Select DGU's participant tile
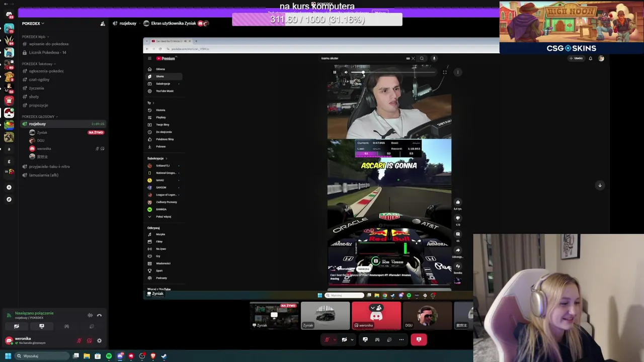The height and width of the screenshot is (362, 644). (x=427, y=316)
